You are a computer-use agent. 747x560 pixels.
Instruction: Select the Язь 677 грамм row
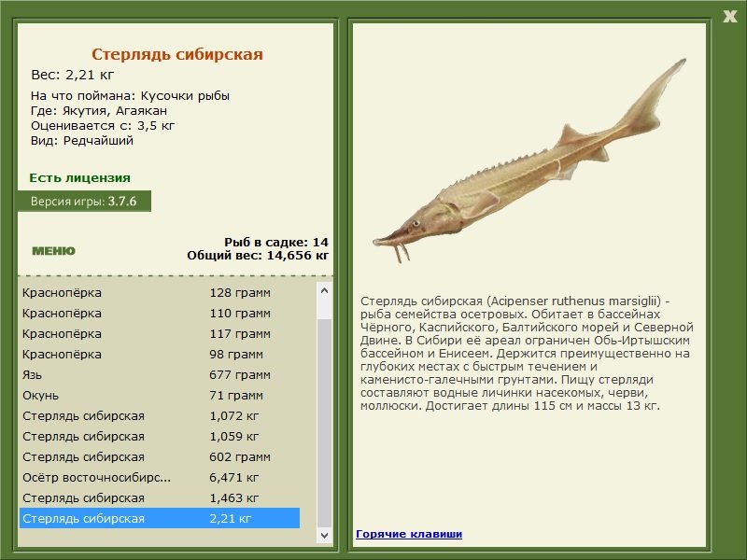click(160, 375)
